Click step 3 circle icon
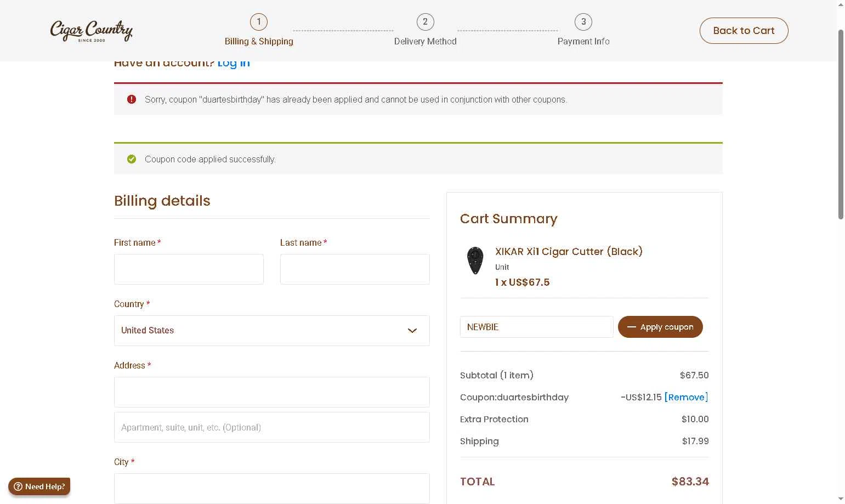Image resolution: width=845 pixels, height=504 pixels. click(x=583, y=22)
